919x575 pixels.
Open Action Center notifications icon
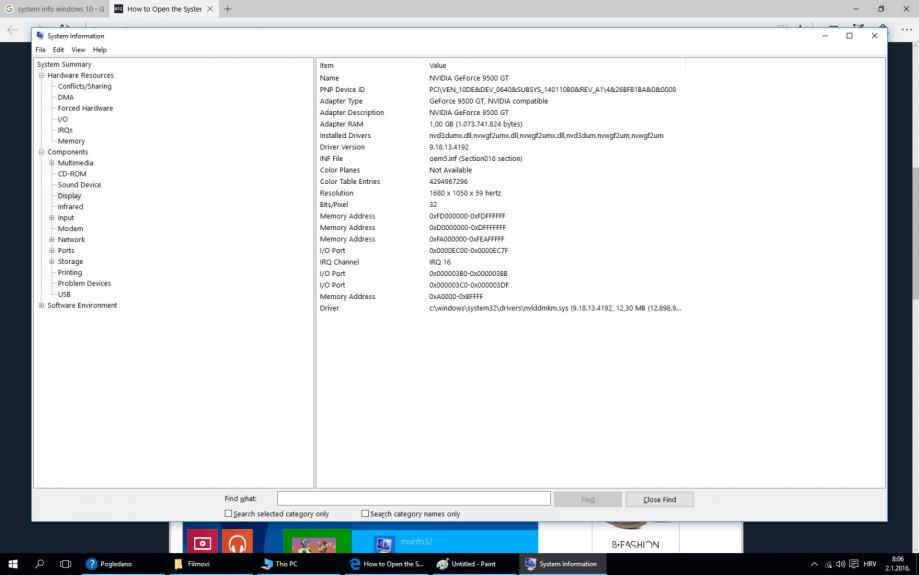tap(854, 564)
